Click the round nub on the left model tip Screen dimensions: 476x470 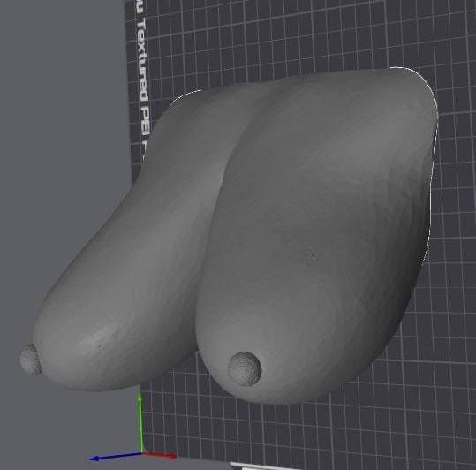pyautogui.click(x=30, y=359)
